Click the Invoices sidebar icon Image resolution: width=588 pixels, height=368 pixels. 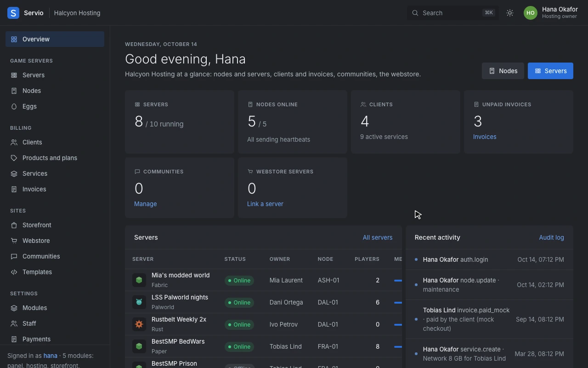pyautogui.click(x=14, y=189)
